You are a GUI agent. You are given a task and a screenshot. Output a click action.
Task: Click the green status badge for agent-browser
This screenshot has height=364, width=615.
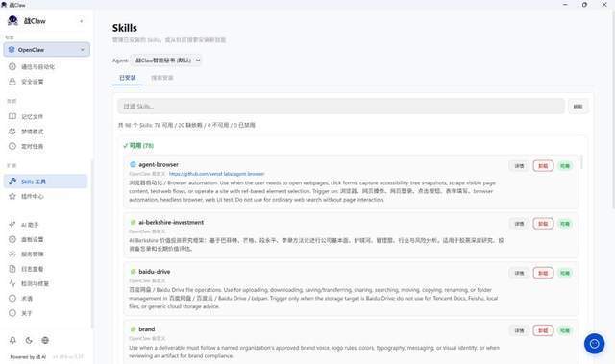[564, 166]
